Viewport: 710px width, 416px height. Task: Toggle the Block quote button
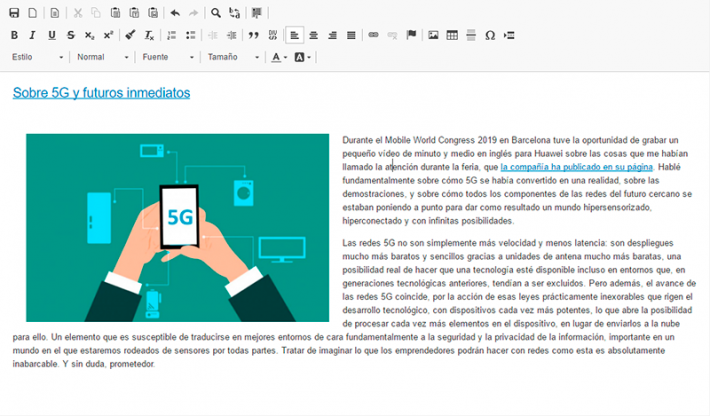(253, 35)
